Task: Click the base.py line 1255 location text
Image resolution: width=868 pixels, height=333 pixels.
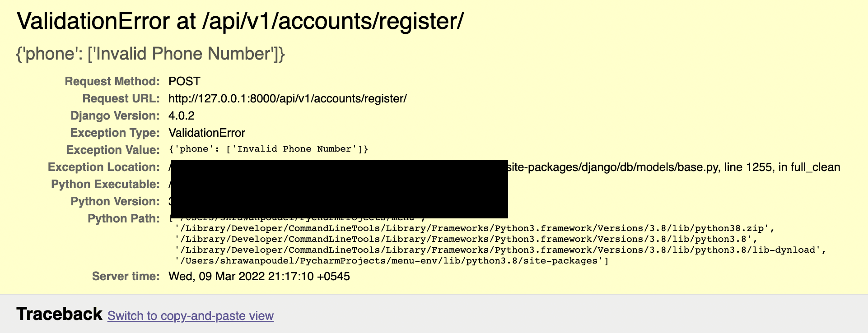Action: (x=674, y=167)
